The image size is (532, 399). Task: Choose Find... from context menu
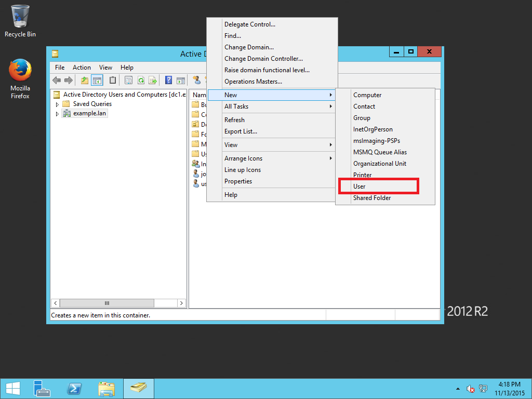click(271, 36)
